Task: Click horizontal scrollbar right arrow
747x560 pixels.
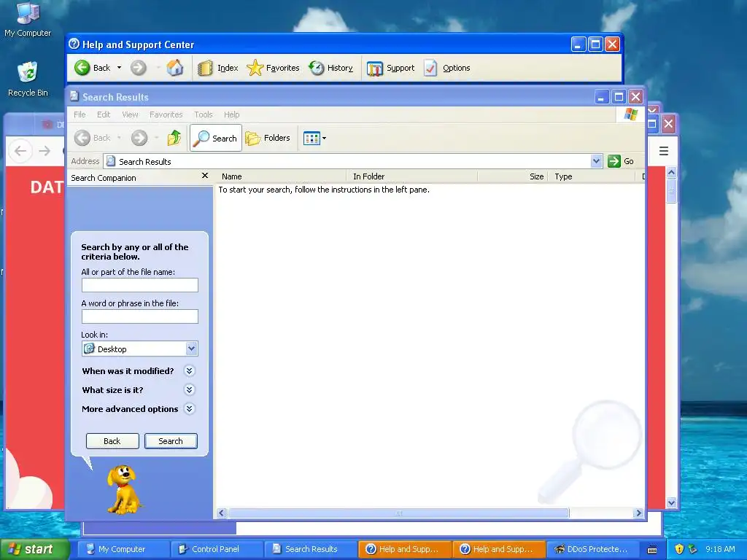Action: point(638,513)
